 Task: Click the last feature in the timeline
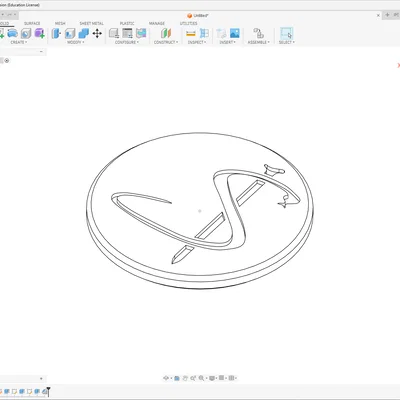coord(44,391)
